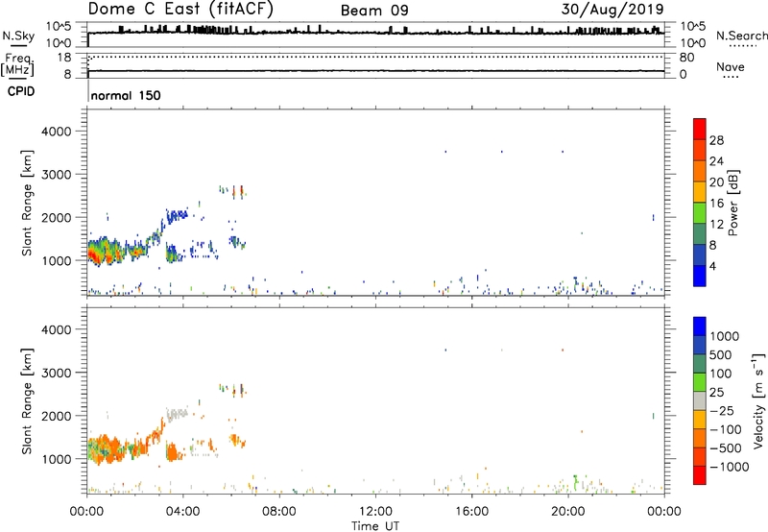
Task: Click the 'Slant Range [km]' label of the power panel
Action: (27, 203)
